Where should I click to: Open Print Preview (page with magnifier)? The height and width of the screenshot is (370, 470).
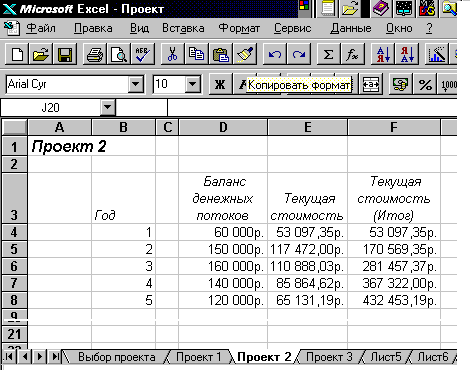point(119,54)
